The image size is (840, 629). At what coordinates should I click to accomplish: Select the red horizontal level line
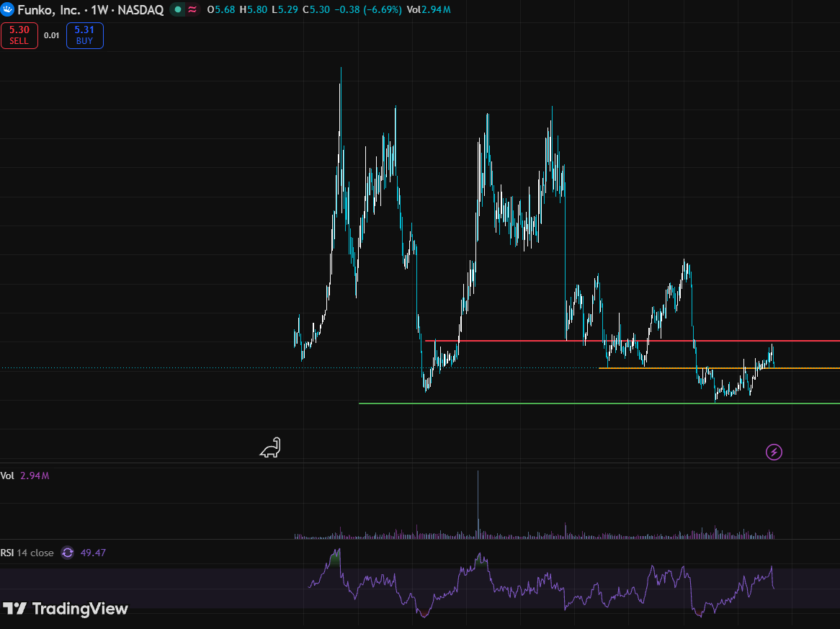point(632,341)
